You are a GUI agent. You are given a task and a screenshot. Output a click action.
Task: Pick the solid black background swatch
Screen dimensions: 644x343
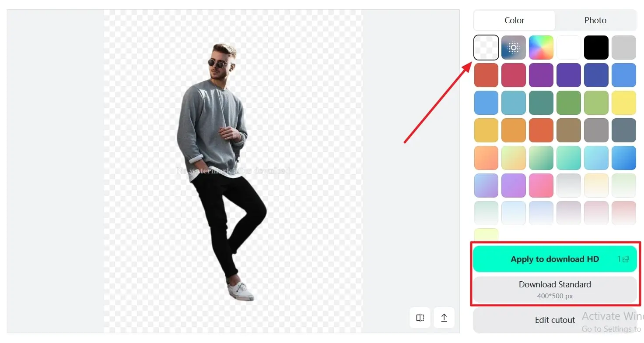tap(596, 47)
